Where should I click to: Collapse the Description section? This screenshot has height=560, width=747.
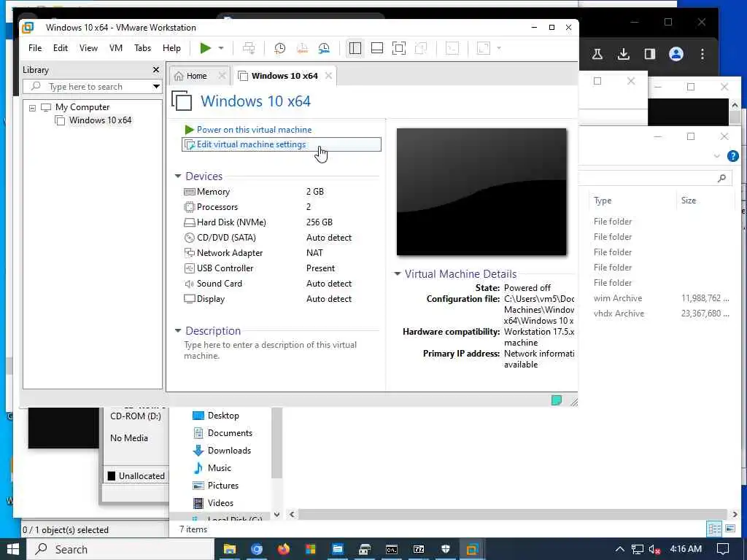coord(178,330)
